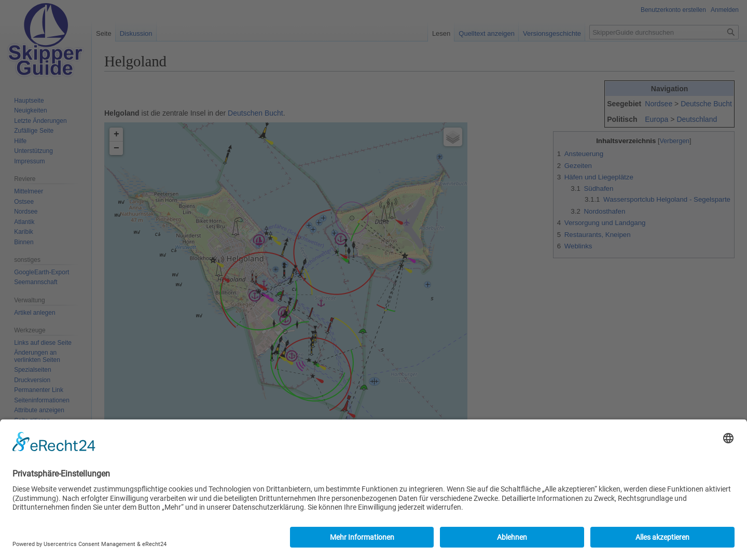The image size is (747, 560).
Task: Follow the Deutschen Bucht text link
Action: (x=255, y=113)
